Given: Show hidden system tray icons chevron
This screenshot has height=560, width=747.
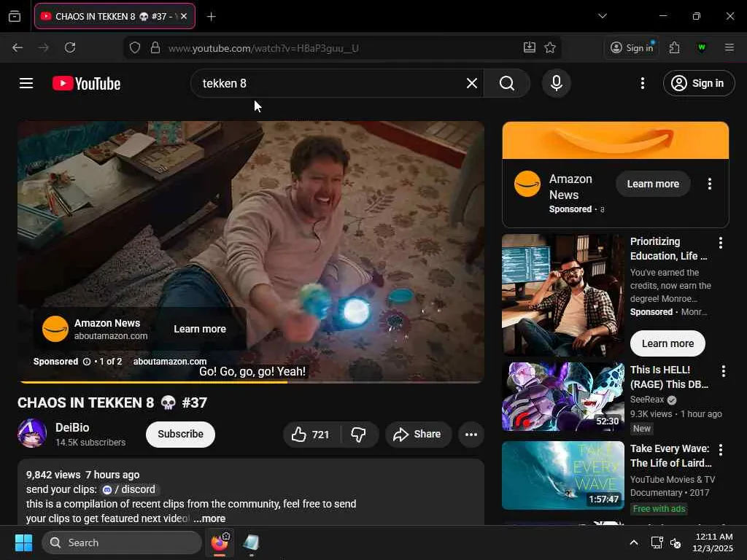Looking at the screenshot, I should click(x=634, y=542).
